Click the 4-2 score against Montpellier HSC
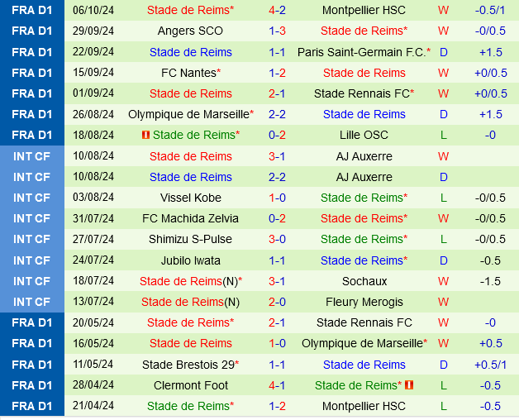Viewport: 519px width, 420px height. (278, 10)
